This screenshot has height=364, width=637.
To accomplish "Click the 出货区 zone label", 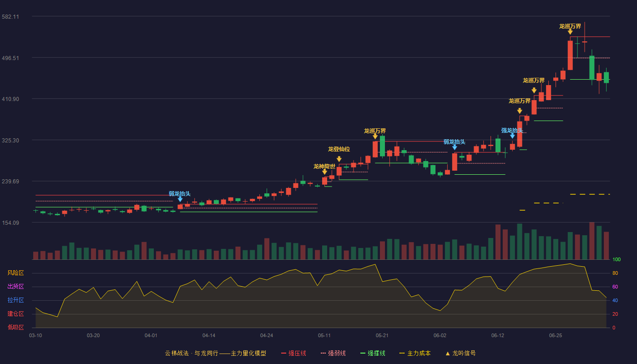I will [x=15, y=287].
